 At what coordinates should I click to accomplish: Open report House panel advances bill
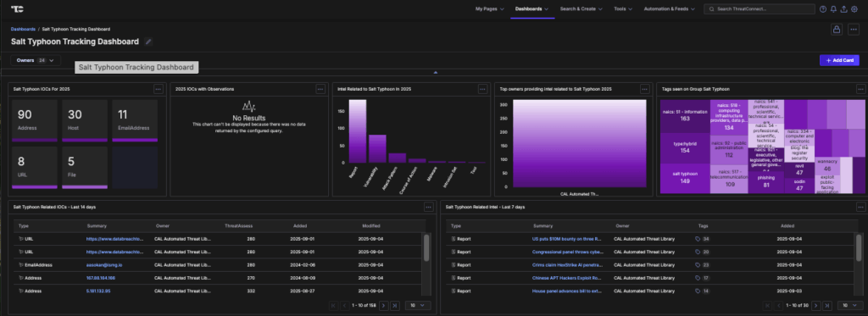(x=566, y=291)
